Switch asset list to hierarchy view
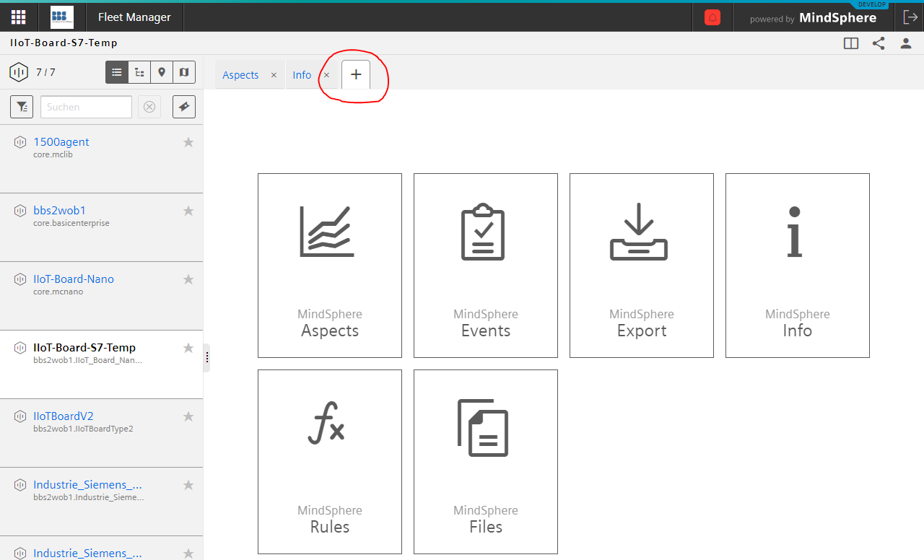 (x=139, y=72)
